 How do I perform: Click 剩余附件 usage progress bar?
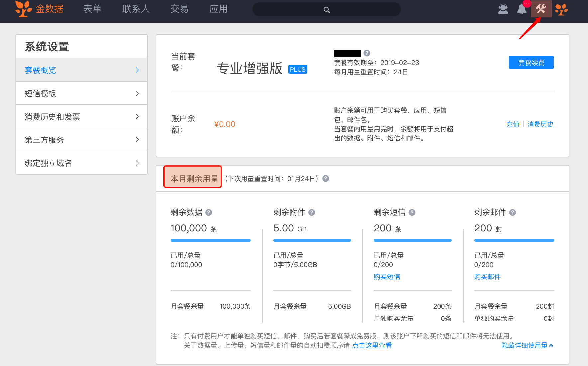tap(312, 240)
